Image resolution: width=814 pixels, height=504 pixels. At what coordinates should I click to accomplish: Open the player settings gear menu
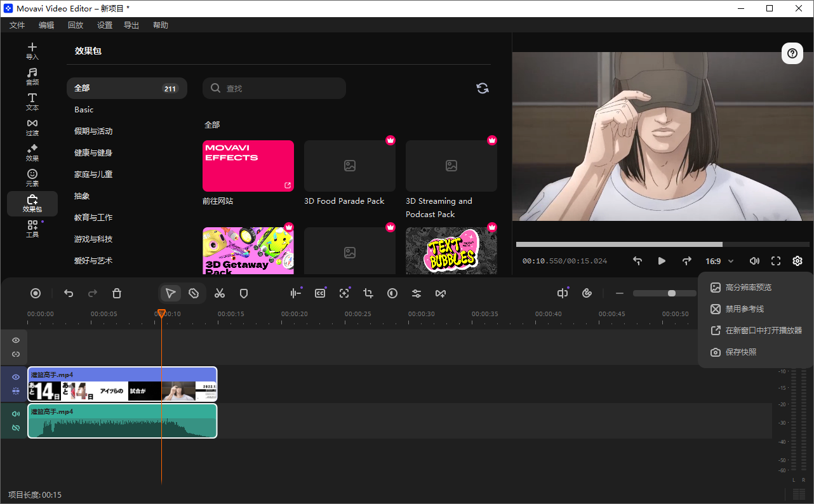coord(797,261)
